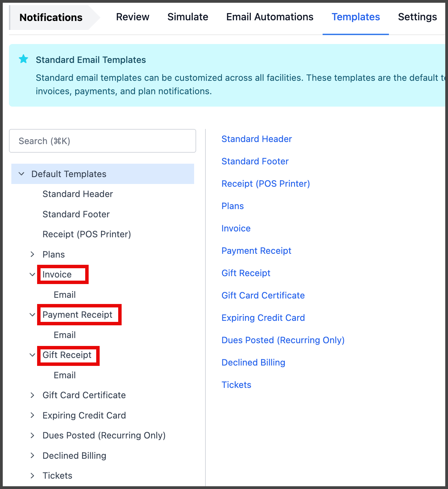The width and height of the screenshot is (448, 489).
Task: Open the Settings tab
Action: pyautogui.click(x=417, y=17)
